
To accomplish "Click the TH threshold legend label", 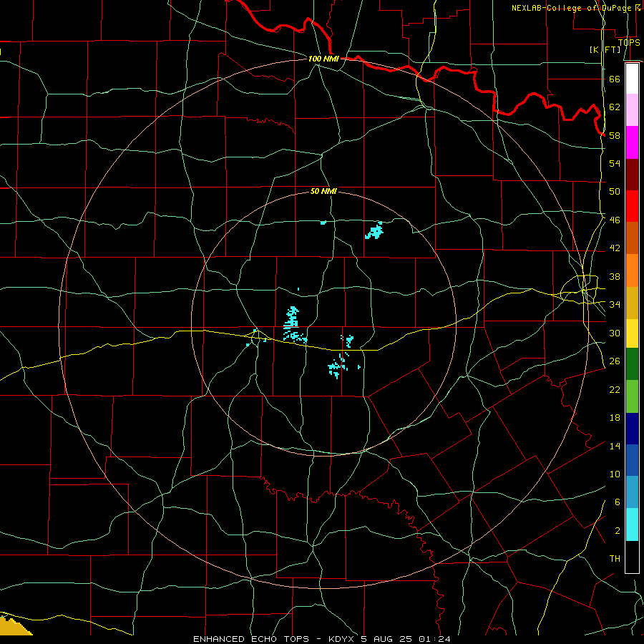I will pos(615,559).
